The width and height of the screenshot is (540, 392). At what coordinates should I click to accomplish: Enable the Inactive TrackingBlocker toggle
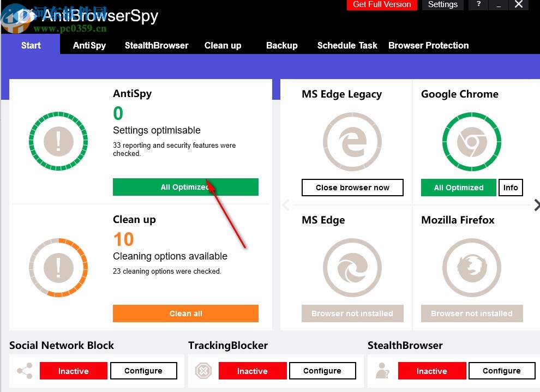click(x=253, y=371)
